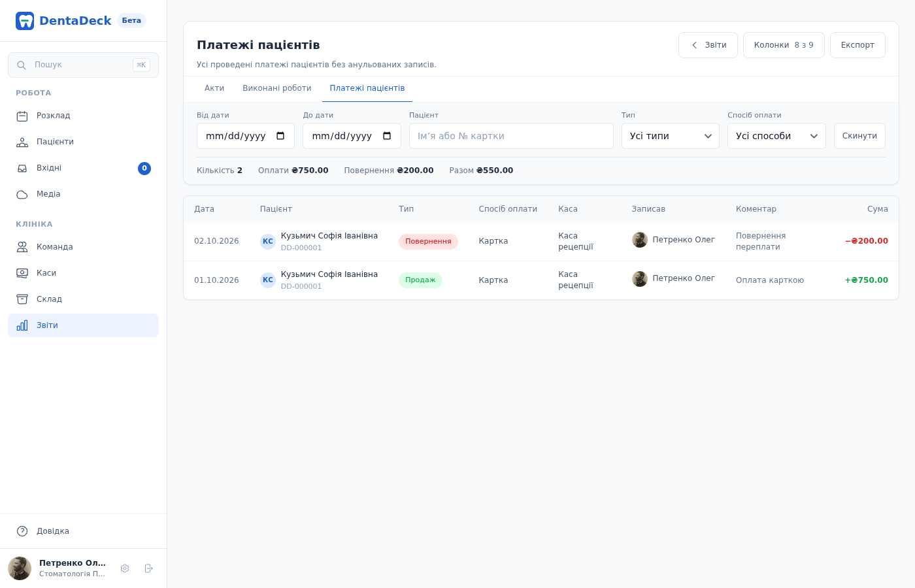Go back with the Звіти button
Image resolution: width=915 pixels, height=588 pixels.
point(708,45)
